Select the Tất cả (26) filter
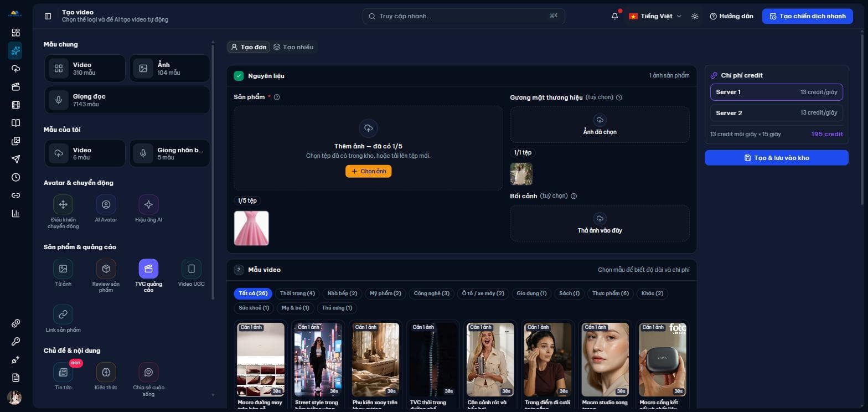 [x=253, y=293]
